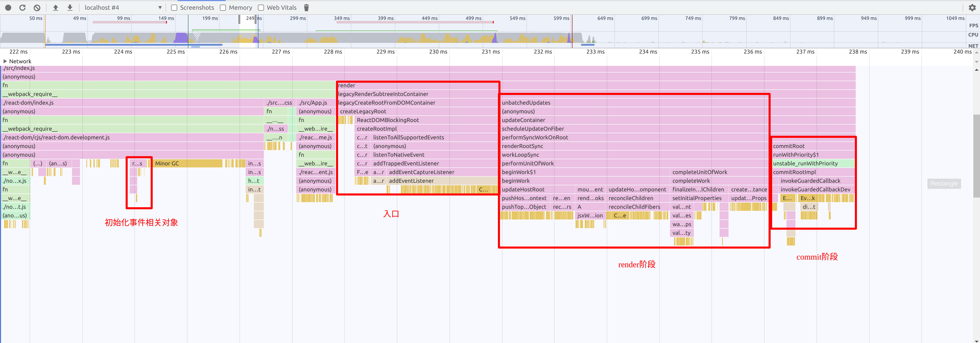This screenshot has width=980, height=343.
Task: Start recording with the record button
Action: [x=8, y=8]
